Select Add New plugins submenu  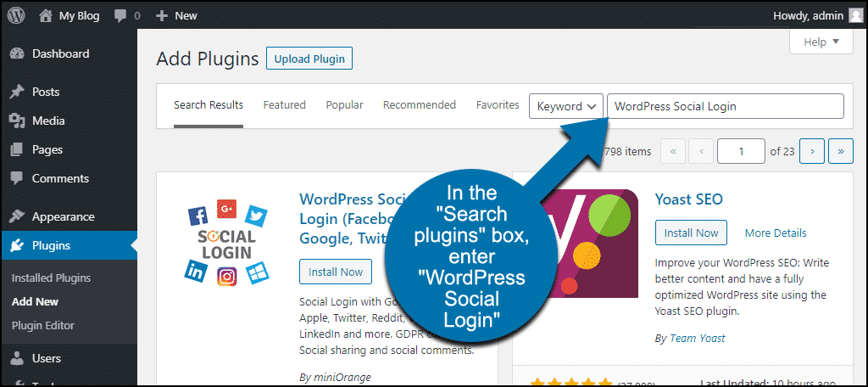[x=35, y=302]
